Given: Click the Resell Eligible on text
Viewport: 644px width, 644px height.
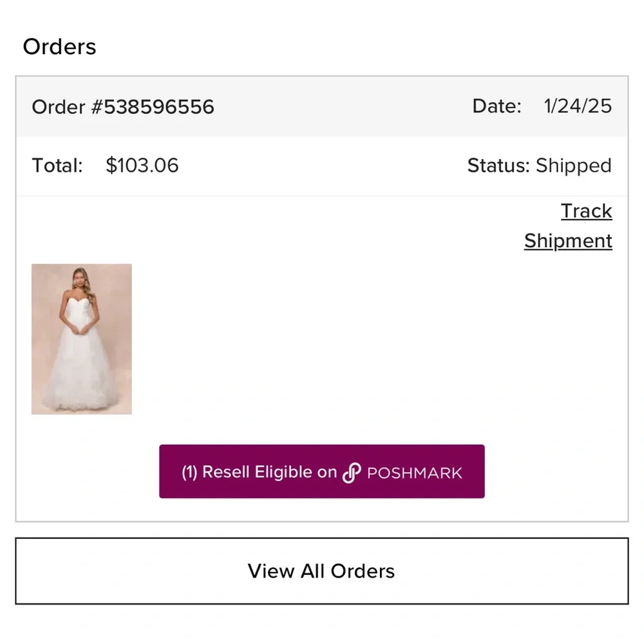Looking at the screenshot, I should tap(269, 472).
